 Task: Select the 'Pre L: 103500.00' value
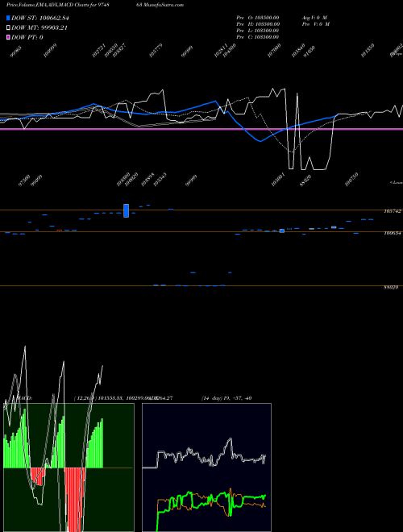pyautogui.click(x=258, y=31)
